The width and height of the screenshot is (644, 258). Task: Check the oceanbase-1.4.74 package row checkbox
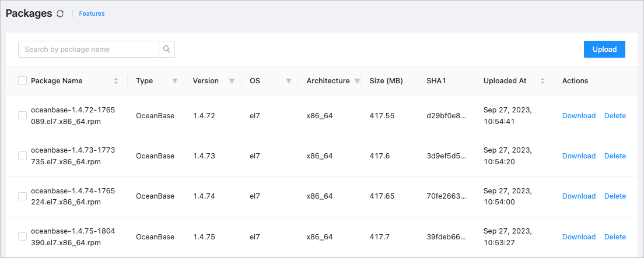point(22,196)
